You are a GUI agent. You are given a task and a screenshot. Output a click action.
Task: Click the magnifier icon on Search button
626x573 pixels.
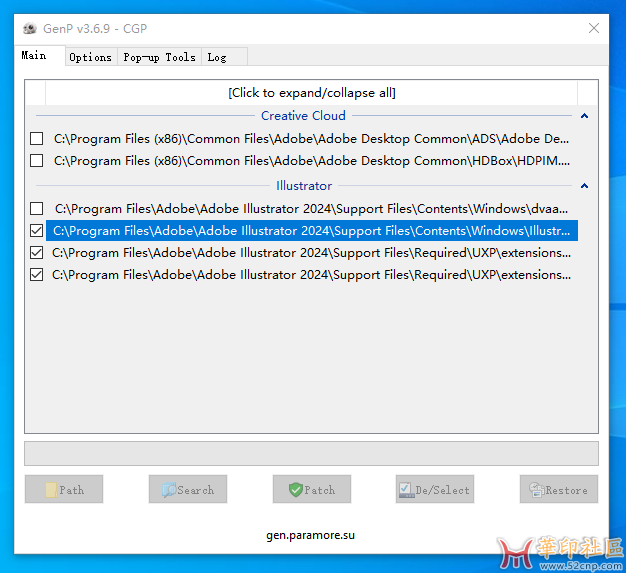pos(169,490)
